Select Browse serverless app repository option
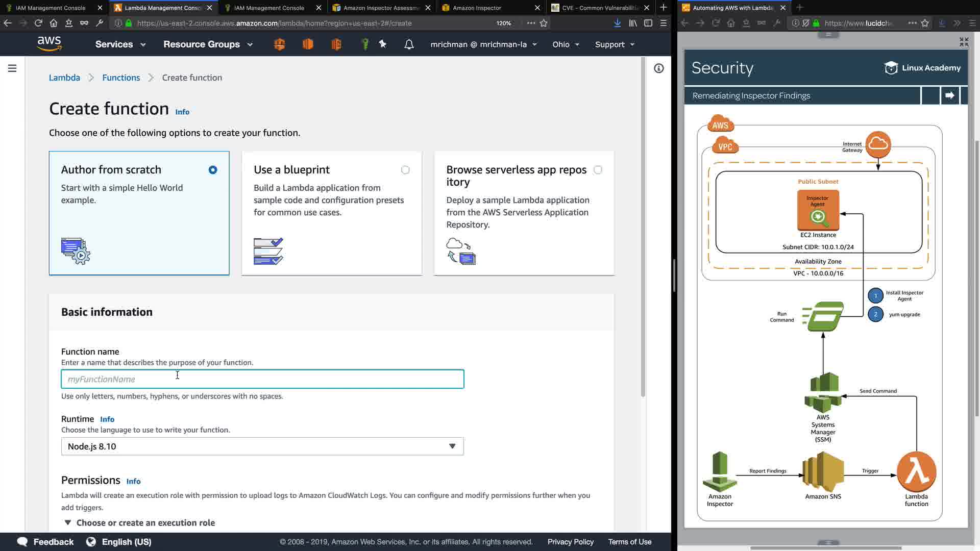 point(598,170)
